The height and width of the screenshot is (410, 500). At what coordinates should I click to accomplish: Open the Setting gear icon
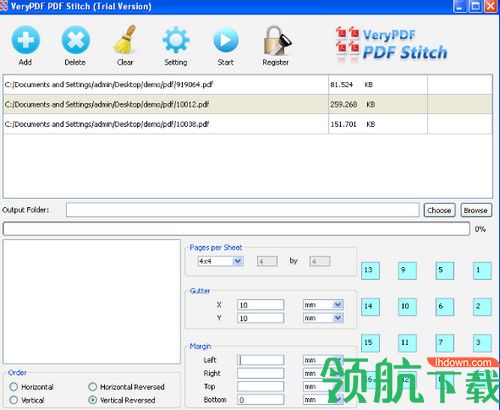[x=176, y=40]
